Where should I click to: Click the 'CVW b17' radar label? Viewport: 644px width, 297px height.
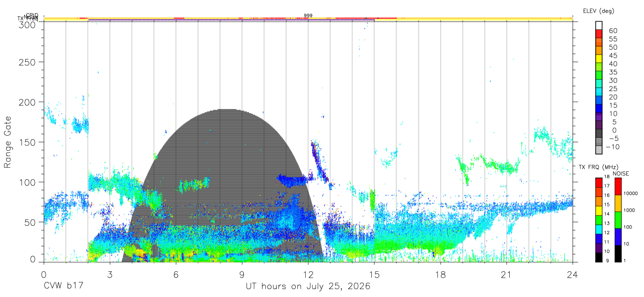click(63, 287)
